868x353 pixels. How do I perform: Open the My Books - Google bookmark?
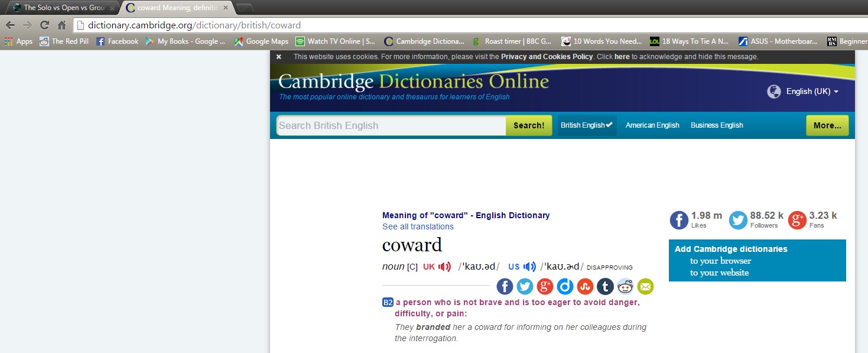[x=186, y=41]
